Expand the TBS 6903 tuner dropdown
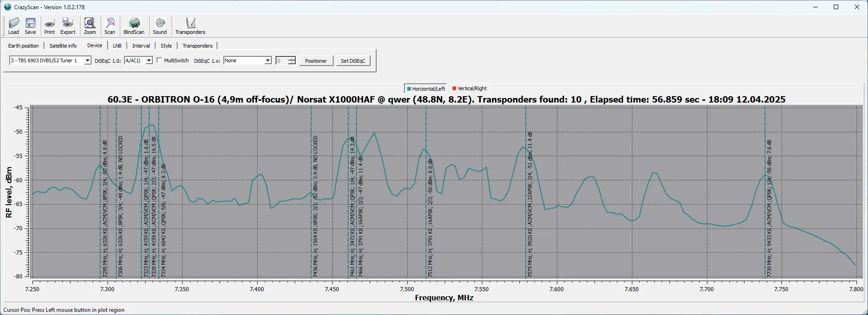Image resolution: width=868 pixels, height=315 pixels. coord(87,60)
